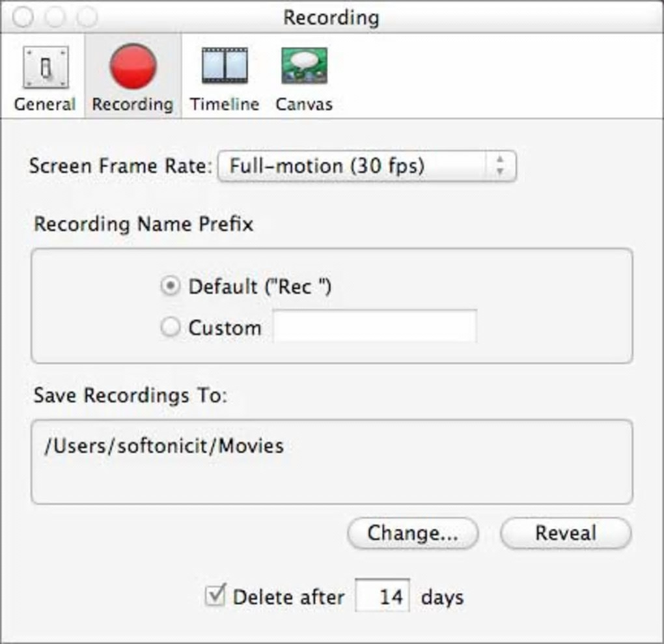The height and width of the screenshot is (644, 664).
Task: Switch to the General tab label
Action: pyautogui.click(x=45, y=104)
